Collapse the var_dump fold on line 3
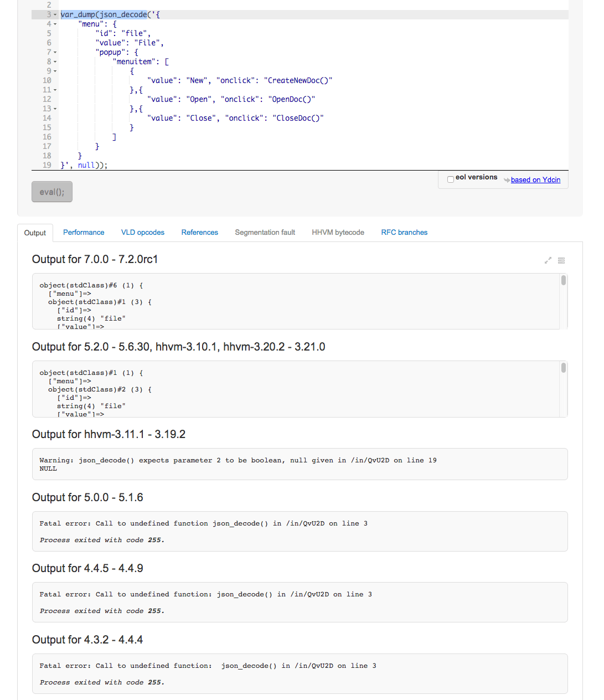This screenshot has width=604, height=700. click(55, 14)
